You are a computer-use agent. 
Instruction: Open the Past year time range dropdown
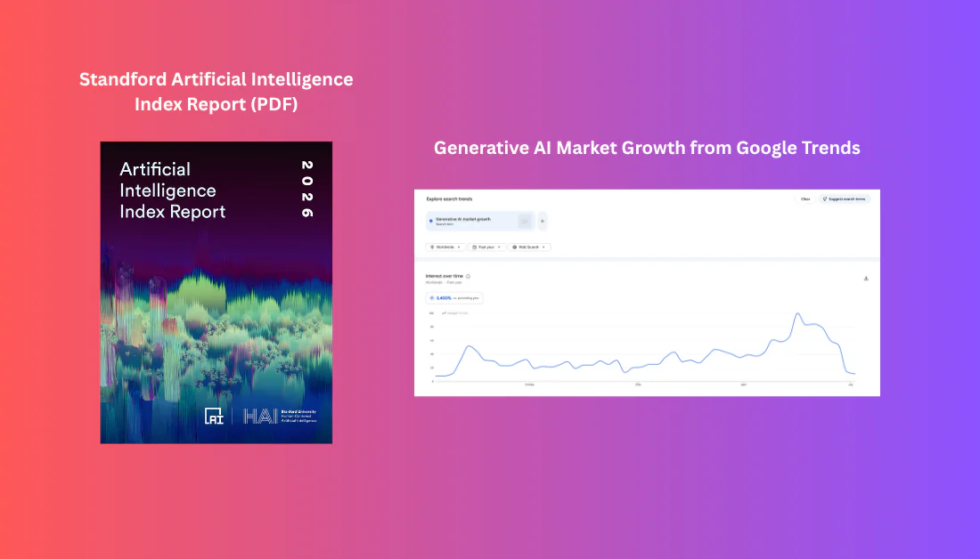[486, 247]
